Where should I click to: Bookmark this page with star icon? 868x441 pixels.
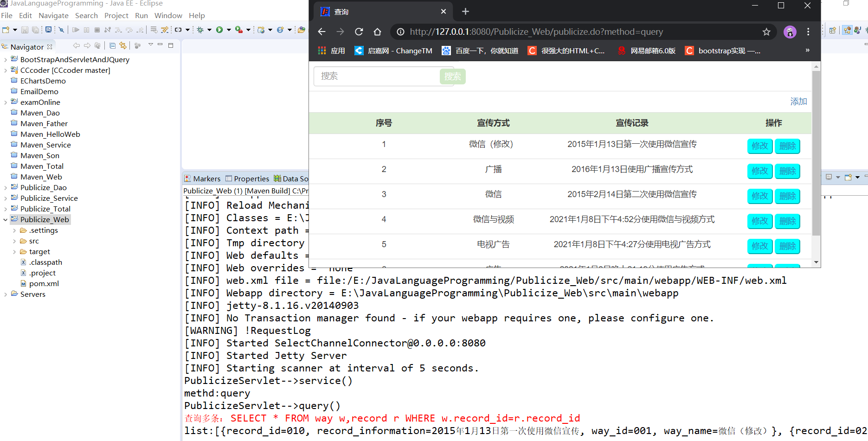point(766,32)
